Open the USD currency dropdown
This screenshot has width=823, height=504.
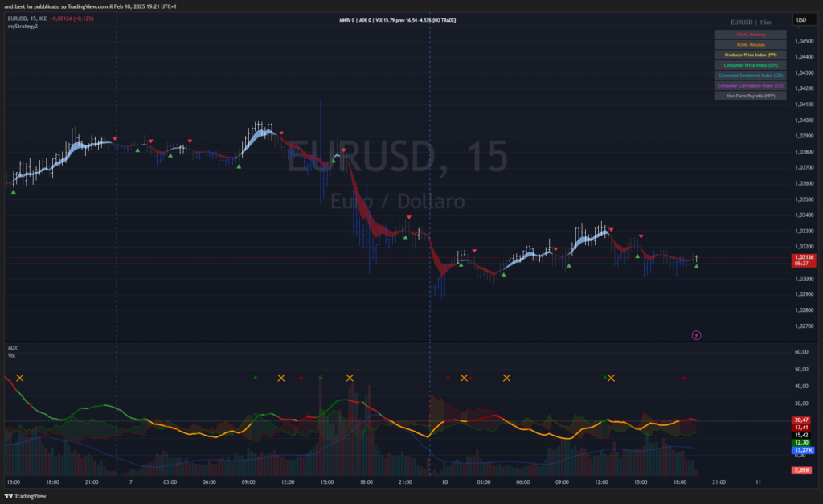click(800, 19)
